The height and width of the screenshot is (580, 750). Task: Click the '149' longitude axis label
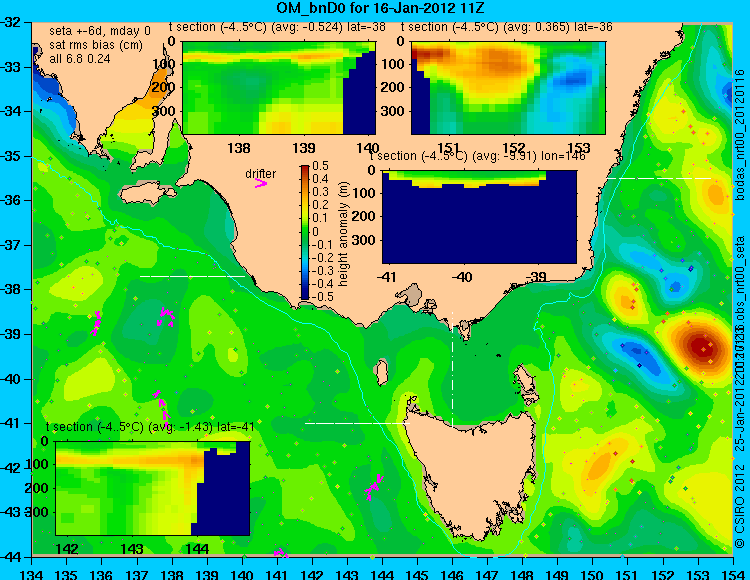point(557,574)
